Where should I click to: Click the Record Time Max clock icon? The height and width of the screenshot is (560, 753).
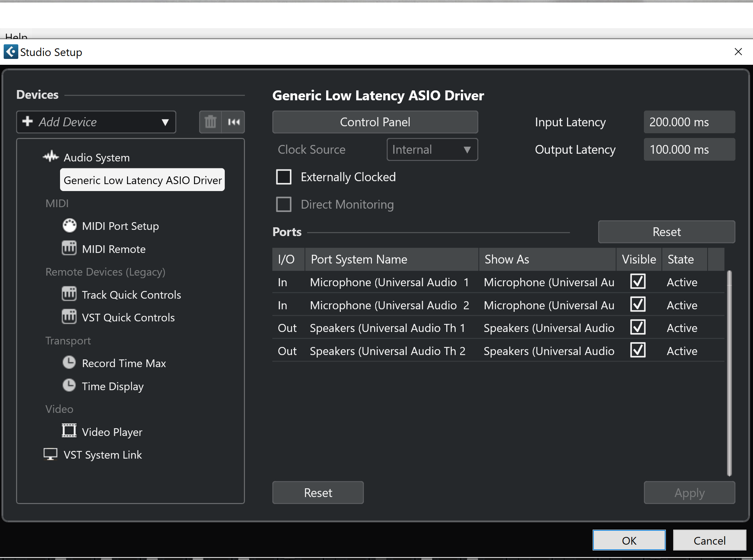pyautogui.click(x=69, y=363)
